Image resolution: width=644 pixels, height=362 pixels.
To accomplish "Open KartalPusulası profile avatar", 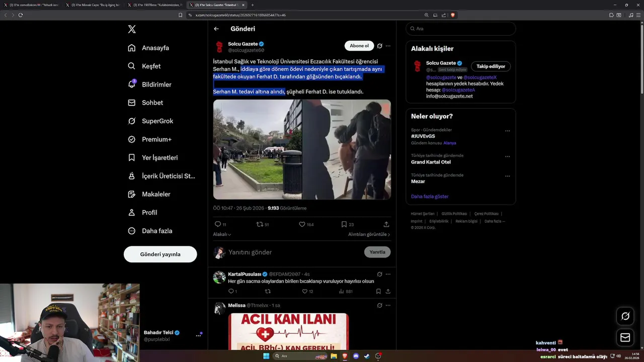I will click(x=219, y=277).
